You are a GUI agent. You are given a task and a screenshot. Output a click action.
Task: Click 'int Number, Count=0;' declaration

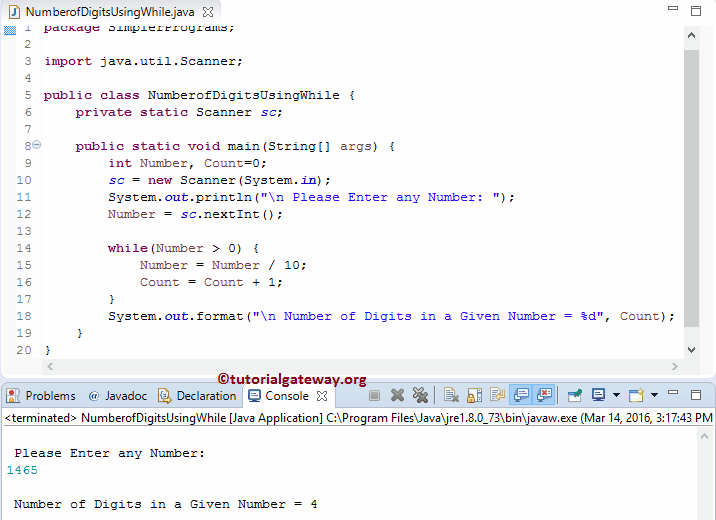coord(187,163)
